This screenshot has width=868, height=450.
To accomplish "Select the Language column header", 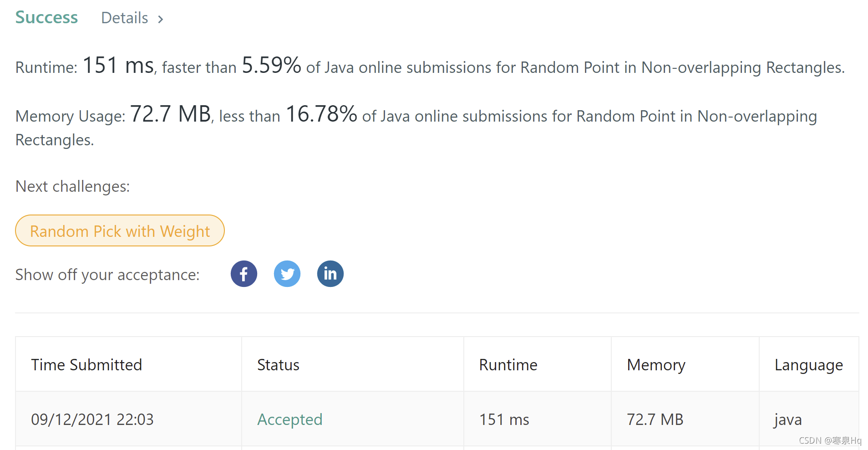I will click(808, 365).
